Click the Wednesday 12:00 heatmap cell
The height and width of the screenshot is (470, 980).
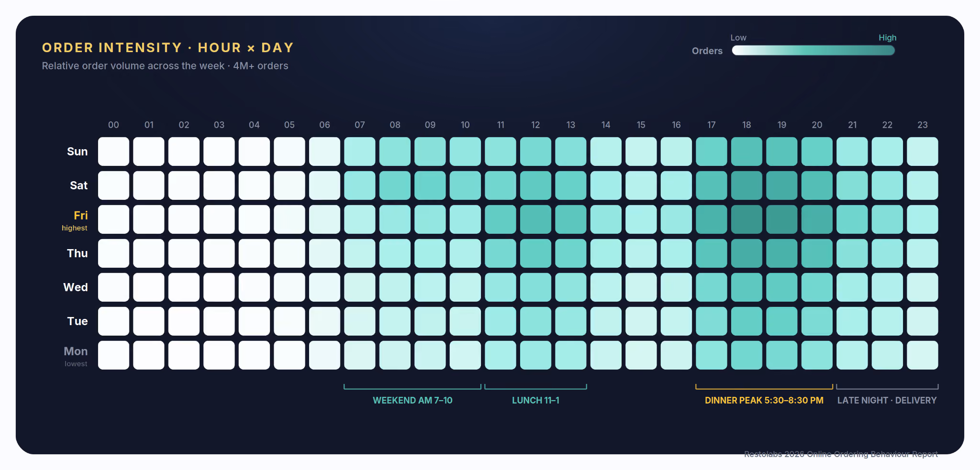[535, 287]
